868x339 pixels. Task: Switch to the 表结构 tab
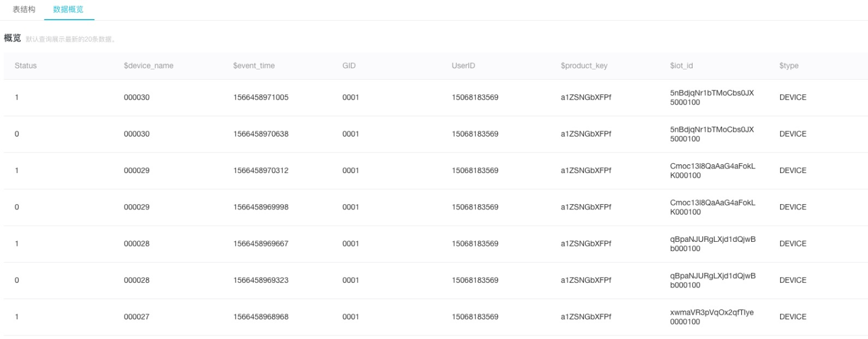[x=24, y=9]
